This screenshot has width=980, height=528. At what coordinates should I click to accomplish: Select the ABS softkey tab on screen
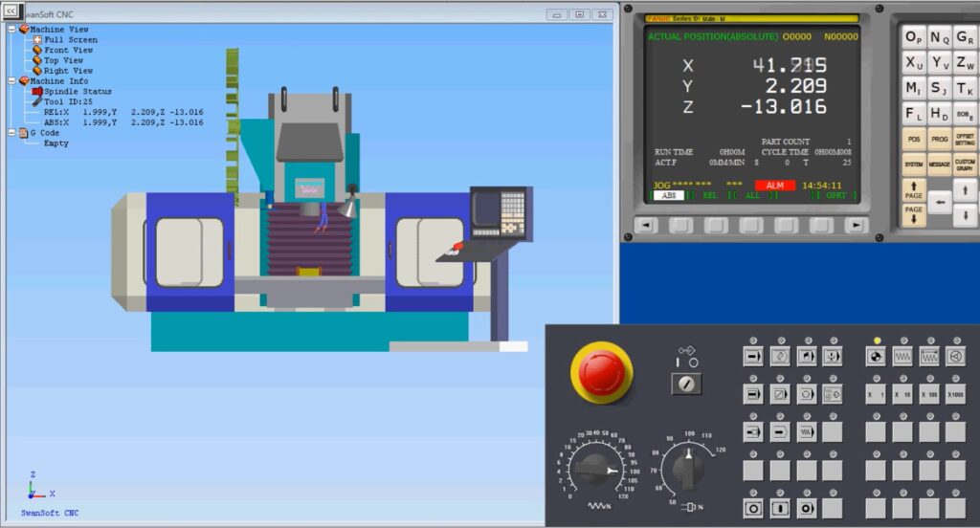(670, 195)
